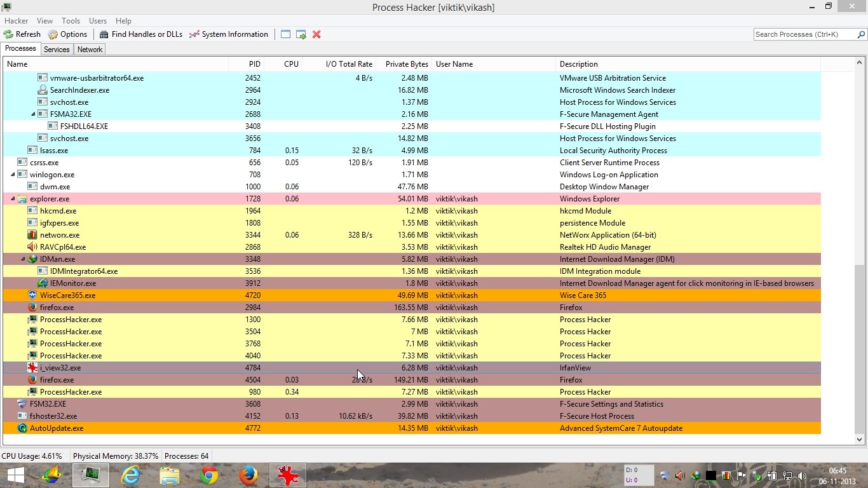Click ProcessHacker.exe icon for PID 1300
The image size is (868, 488).
tap(32, 320)
